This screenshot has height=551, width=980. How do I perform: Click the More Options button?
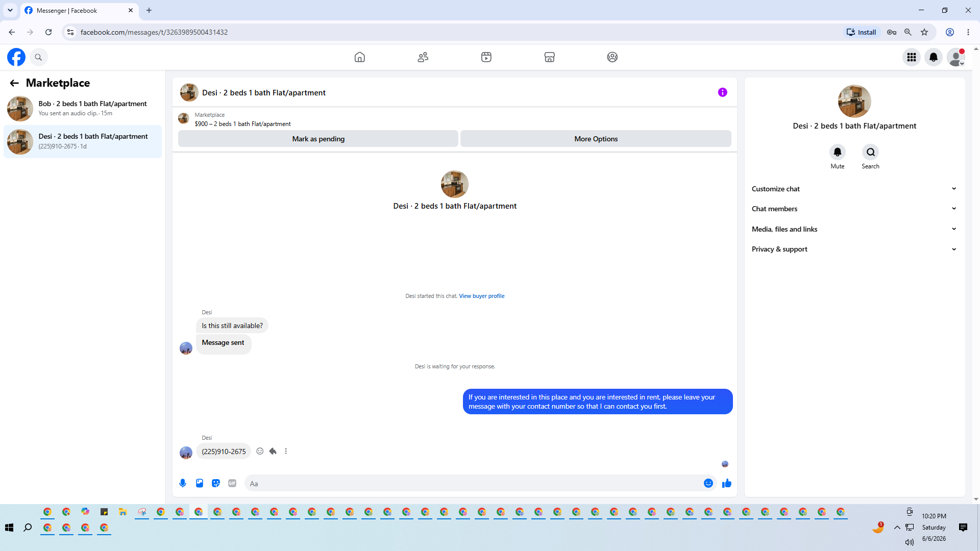[x=596, y=139]
